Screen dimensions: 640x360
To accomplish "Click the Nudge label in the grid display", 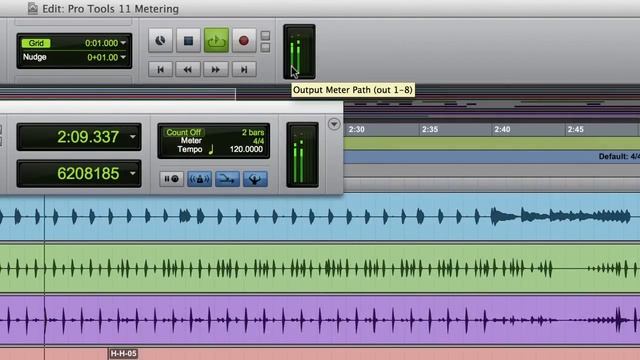I will 35,57.
